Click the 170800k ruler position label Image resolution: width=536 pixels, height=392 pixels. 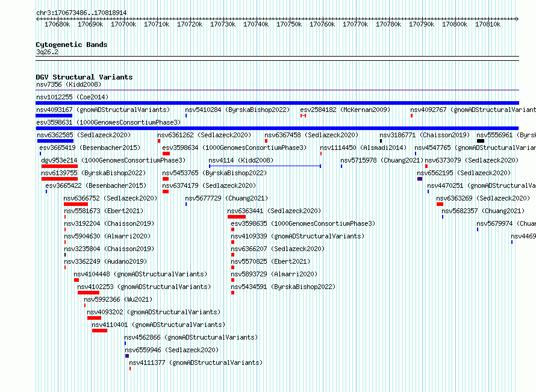pos(455,24)
